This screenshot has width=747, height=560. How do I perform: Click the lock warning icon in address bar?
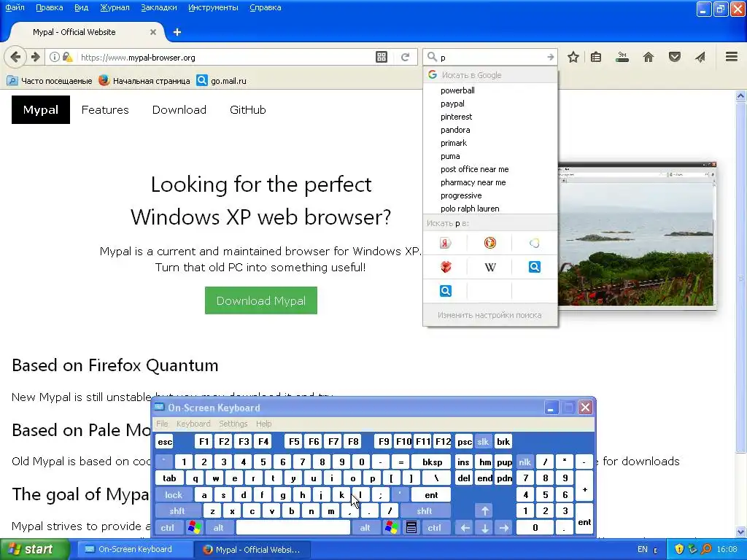tap(68, 57)
